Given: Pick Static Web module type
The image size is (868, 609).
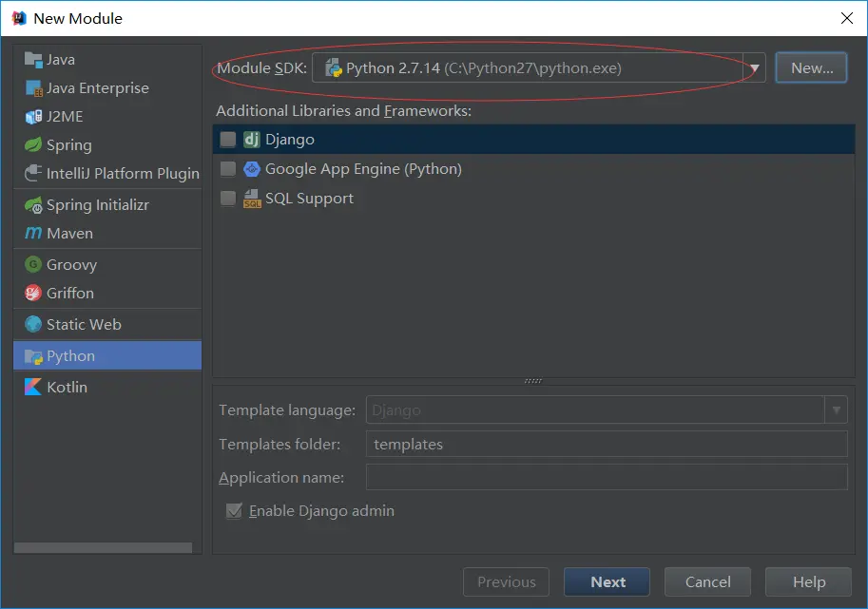Looking at the screenshot, I should coord(107,324).
